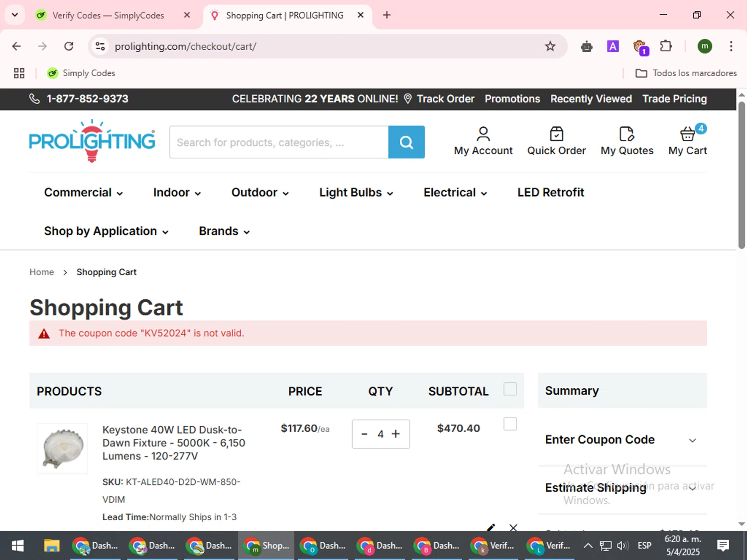
Task: Click the cookie extension icon
Action: [640, 47]
